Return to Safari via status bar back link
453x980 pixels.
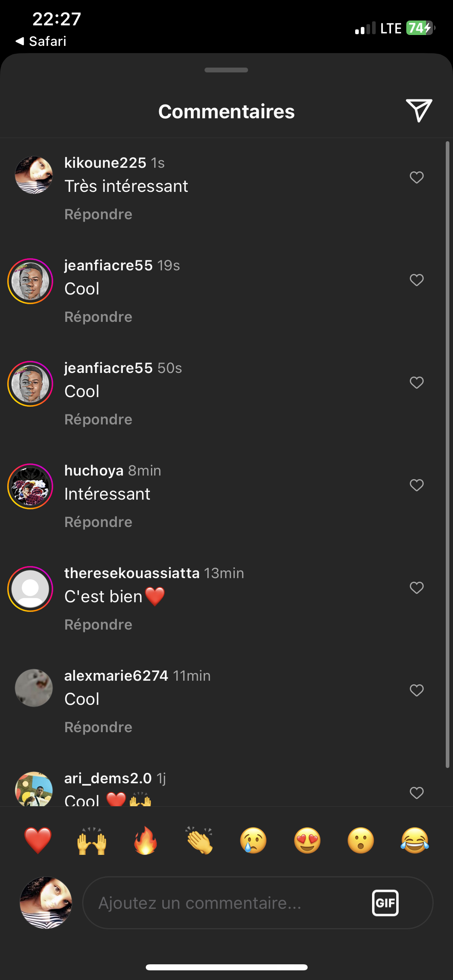[x=41, y=41]
